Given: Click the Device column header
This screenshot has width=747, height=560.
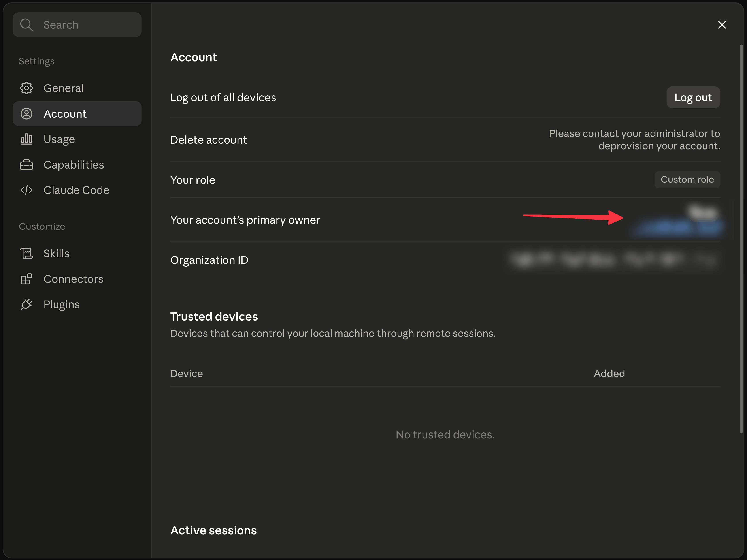Looking at the screenshot, I should click(186, 373).
